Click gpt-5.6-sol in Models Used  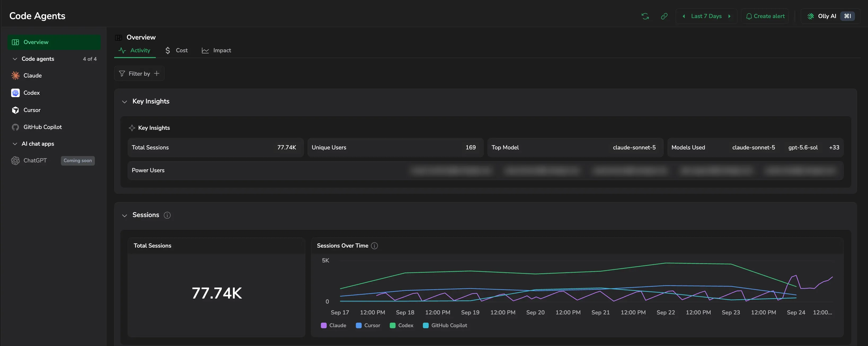803,148
